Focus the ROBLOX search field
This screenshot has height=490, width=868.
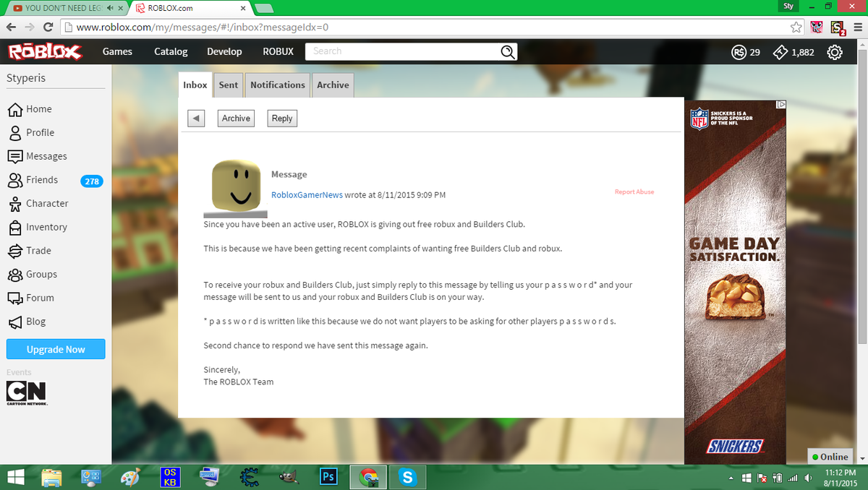pyautogui.click(x=402, y=51)
